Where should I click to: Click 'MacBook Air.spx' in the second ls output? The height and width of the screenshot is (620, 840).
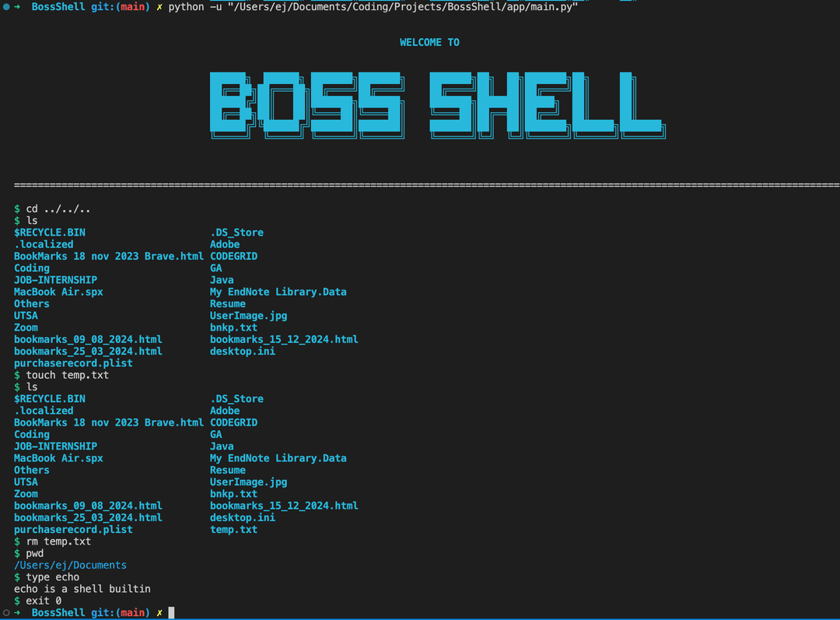click(58, 458)
